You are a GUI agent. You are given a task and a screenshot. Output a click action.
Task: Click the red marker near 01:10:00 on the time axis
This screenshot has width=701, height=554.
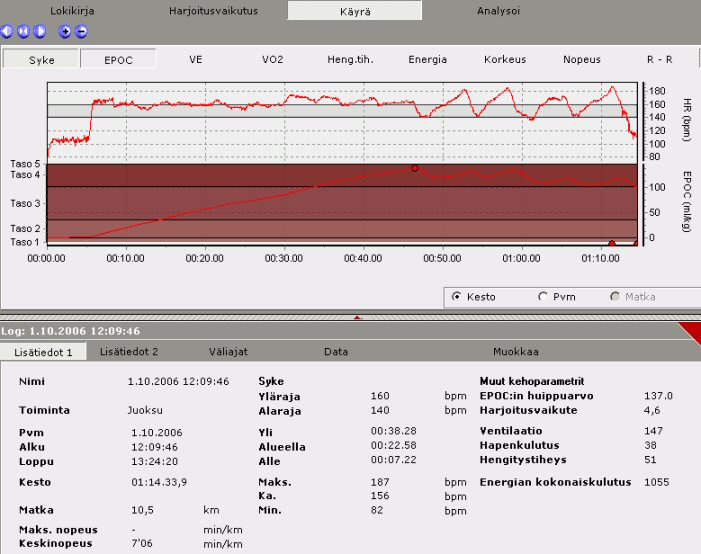coord(611,243)
